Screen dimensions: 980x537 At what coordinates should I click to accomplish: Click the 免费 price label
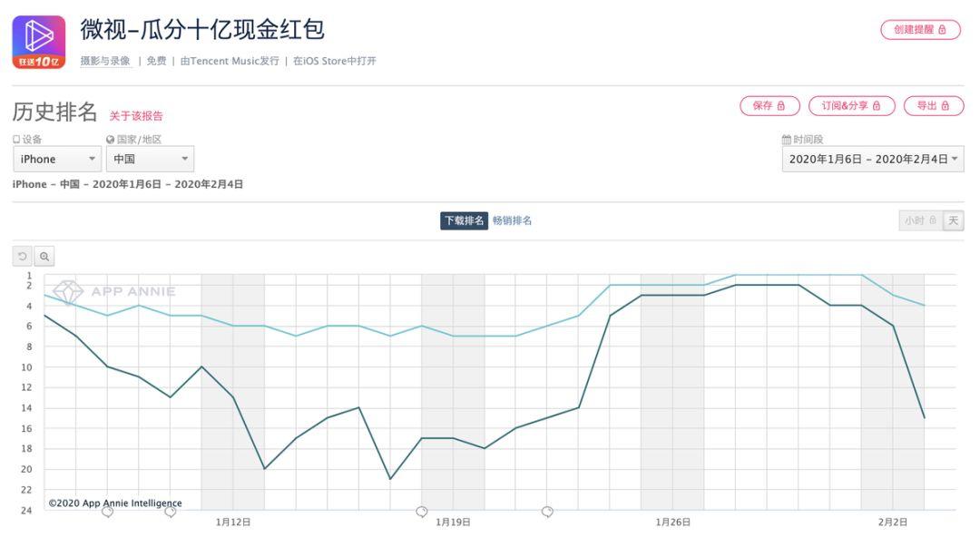click(156, 61)
